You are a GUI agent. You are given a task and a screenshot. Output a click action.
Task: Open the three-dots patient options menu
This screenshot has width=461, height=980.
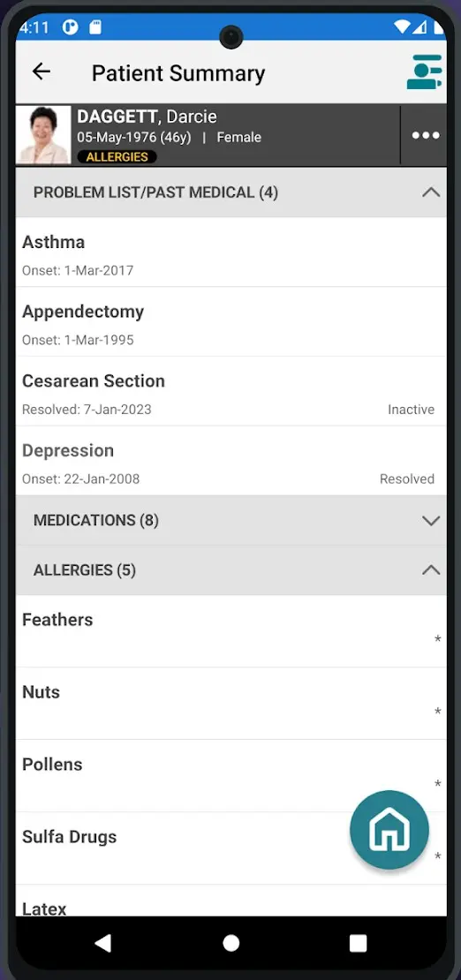[426, 136]
